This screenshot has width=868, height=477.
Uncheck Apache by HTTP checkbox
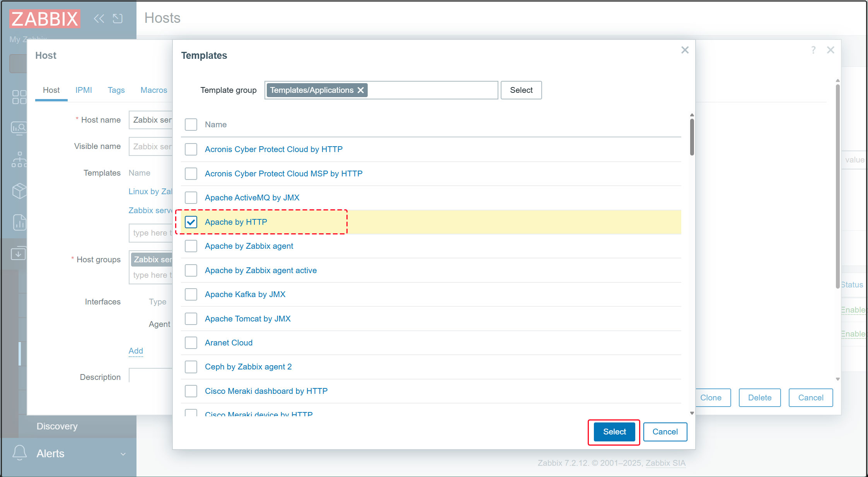tap(191, 222)
